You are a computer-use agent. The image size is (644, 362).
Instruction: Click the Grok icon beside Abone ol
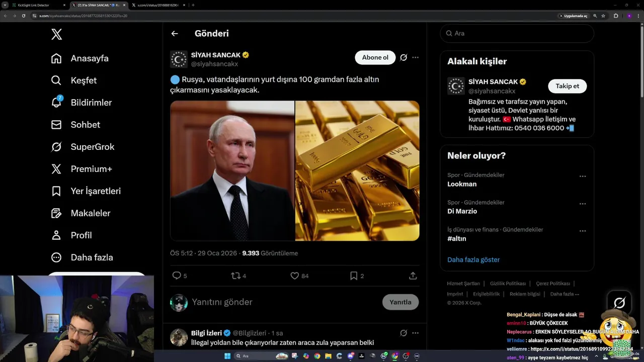click(404, 57)
